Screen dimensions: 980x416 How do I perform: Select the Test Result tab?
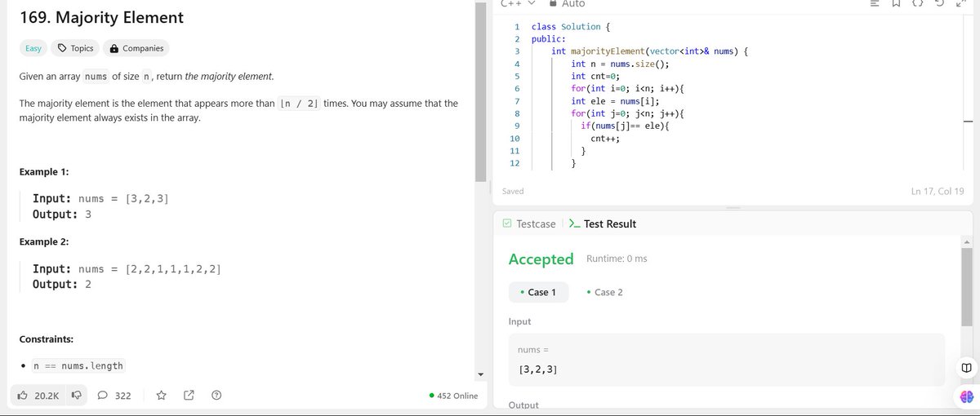603,223
